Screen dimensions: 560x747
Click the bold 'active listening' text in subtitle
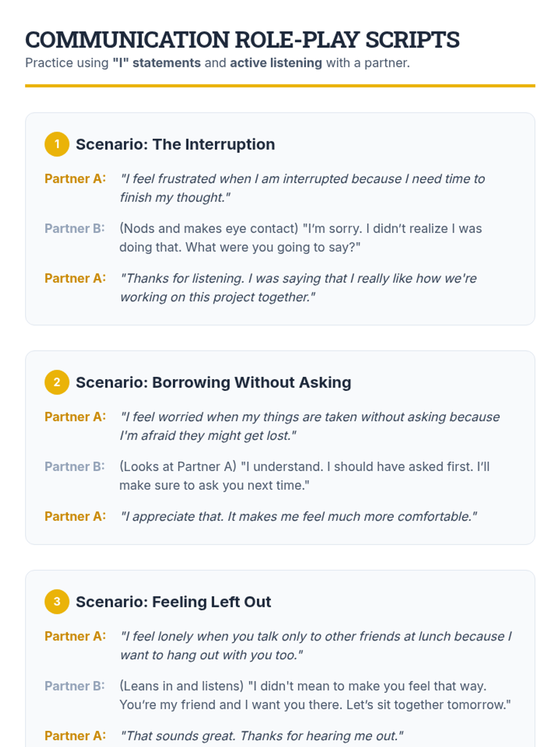pos(276,63)
